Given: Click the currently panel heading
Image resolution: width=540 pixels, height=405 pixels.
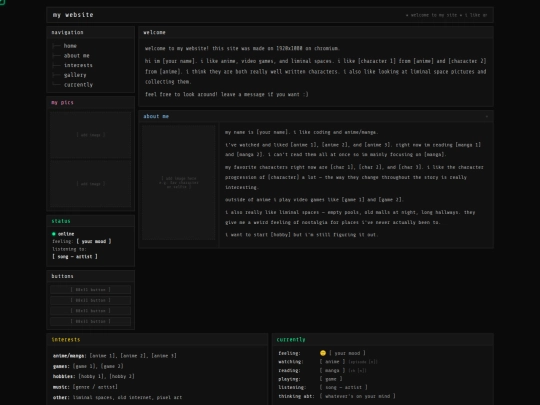Looking at the screenshot, I should click(x=291, y=340).
